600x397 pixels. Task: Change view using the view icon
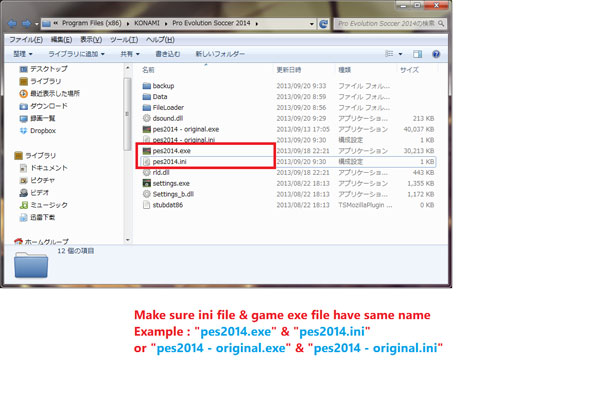(x=389, y=54)
